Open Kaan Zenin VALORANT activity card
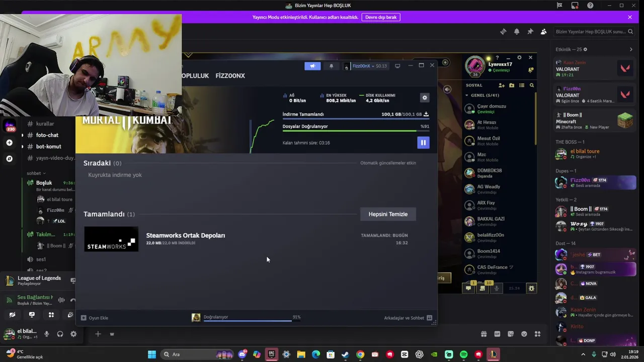This screenshot has width=644, height=362. pyautogui.click(x=595, y=68)
